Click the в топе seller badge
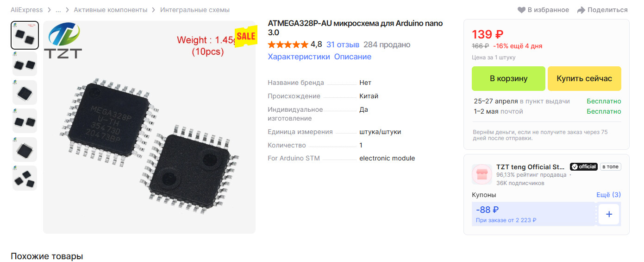 [x=610, y=166]
